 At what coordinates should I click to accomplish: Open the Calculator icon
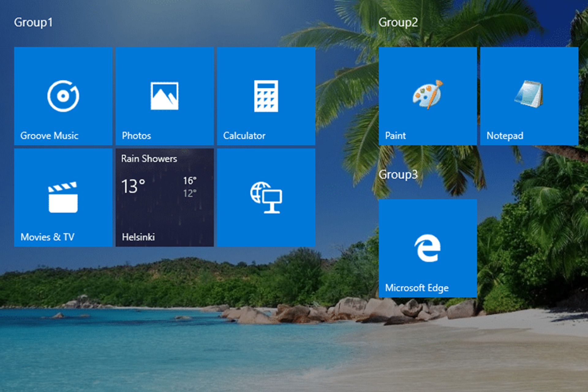pyautogui.click(x=266, y=96)
